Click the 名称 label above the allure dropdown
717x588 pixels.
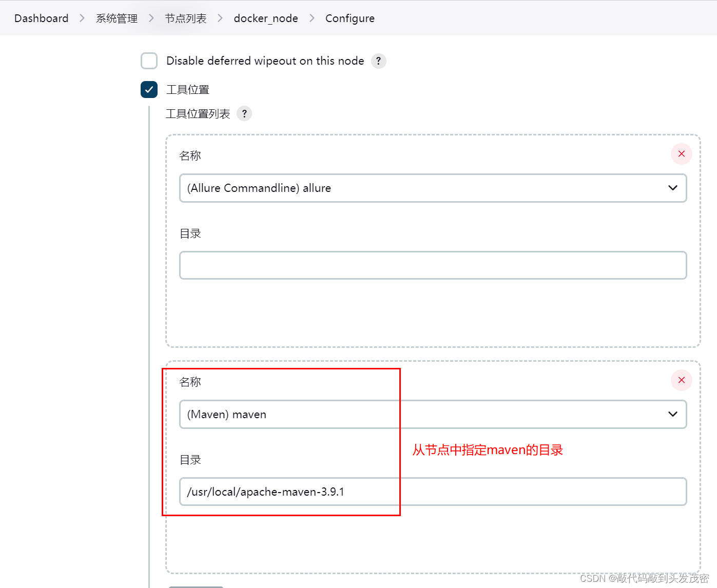tap(190, 155)
